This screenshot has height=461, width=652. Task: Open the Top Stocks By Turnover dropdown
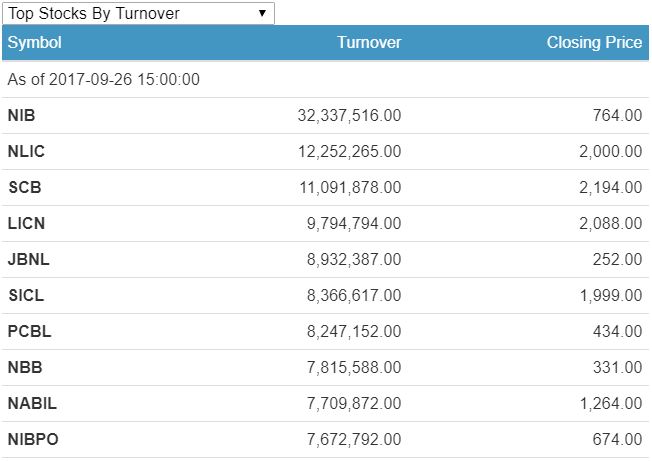(138, 13)
